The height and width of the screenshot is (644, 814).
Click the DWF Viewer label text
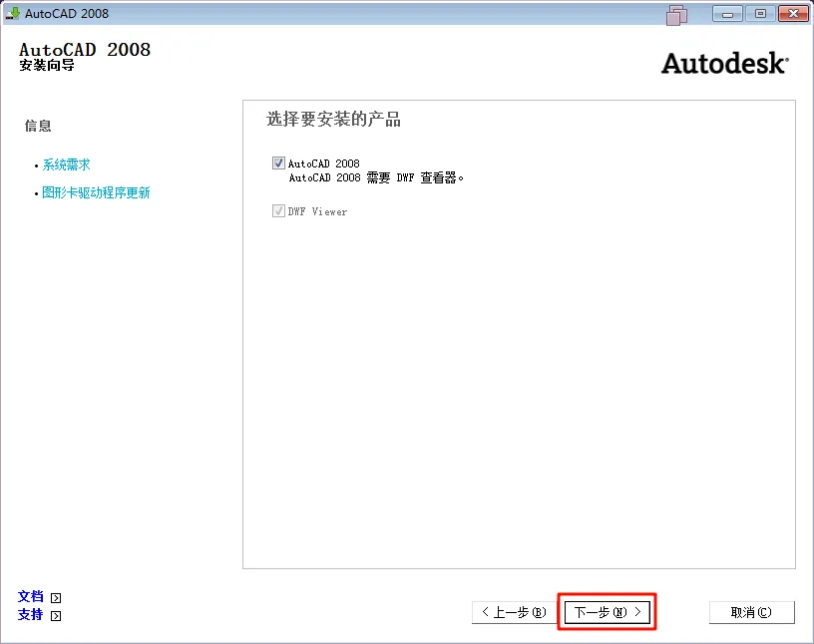click(317, 211)
